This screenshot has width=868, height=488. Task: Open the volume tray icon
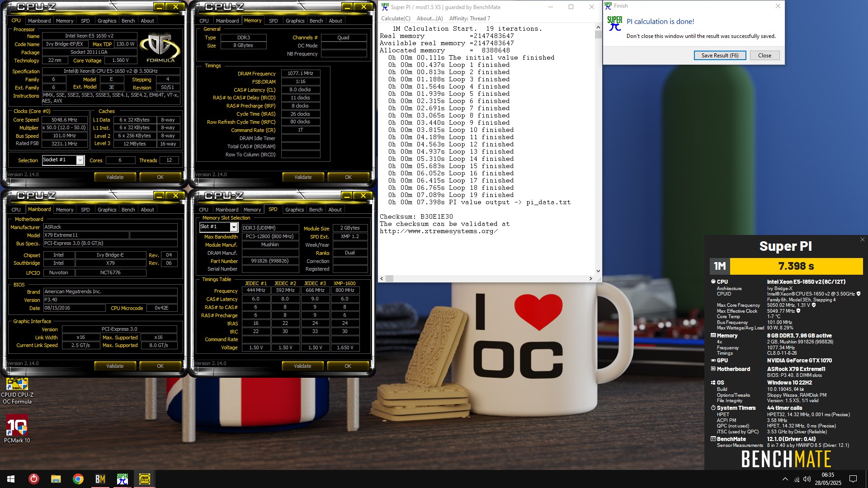(x=807, y=479)
